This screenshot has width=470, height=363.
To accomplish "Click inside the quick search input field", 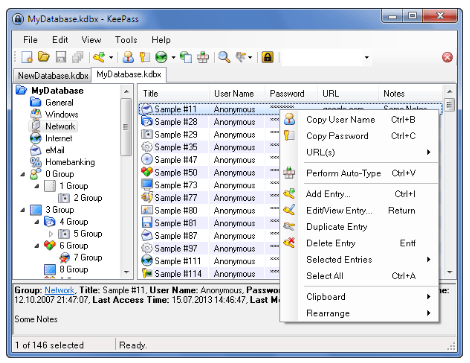I will 322,57.
